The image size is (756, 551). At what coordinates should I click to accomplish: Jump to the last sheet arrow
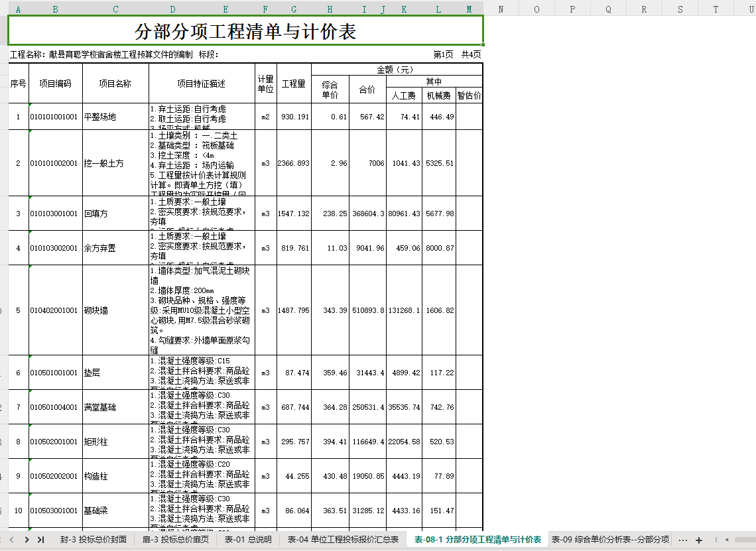[41, 540]
